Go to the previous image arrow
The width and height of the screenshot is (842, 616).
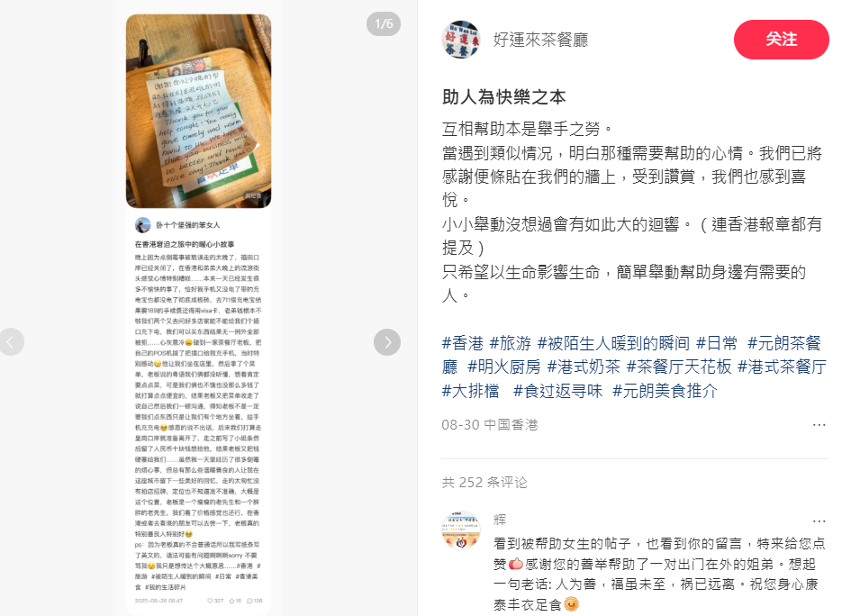tap(12, 342)
